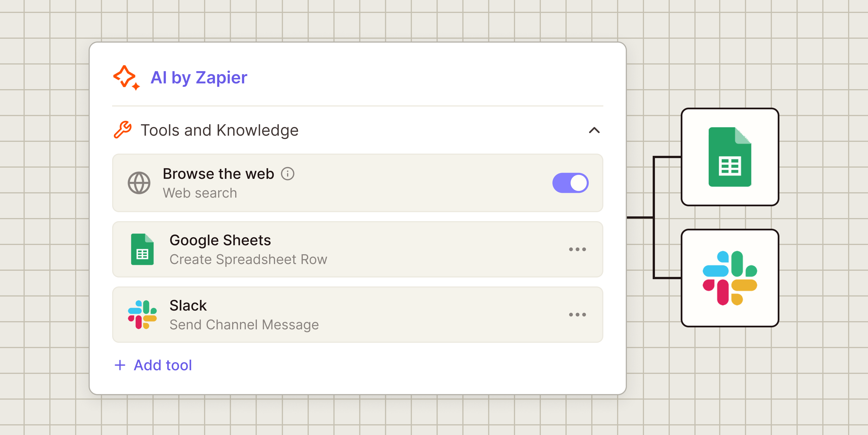Click the Tools and Knowledge heading
This screenshot has width=868, height=435.
click(x=219, y=130)
